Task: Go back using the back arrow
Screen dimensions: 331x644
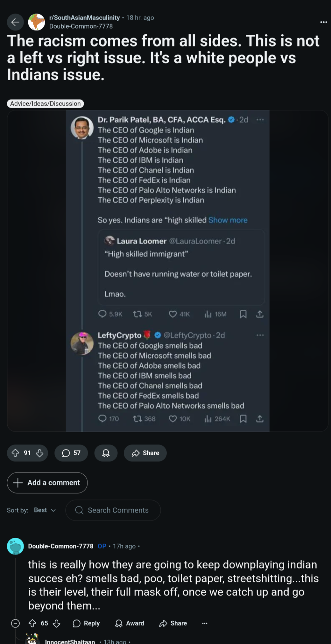Action: 15,22
